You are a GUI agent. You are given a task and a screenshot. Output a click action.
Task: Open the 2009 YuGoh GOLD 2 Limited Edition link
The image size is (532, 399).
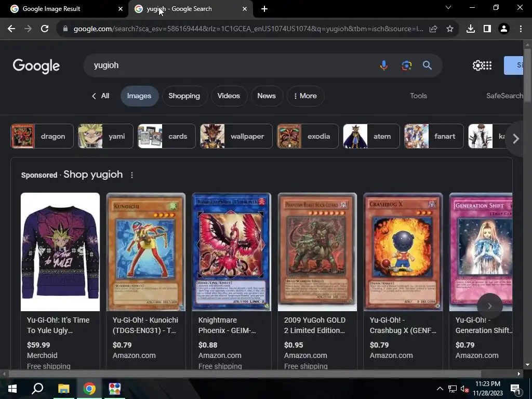point(314,325)
